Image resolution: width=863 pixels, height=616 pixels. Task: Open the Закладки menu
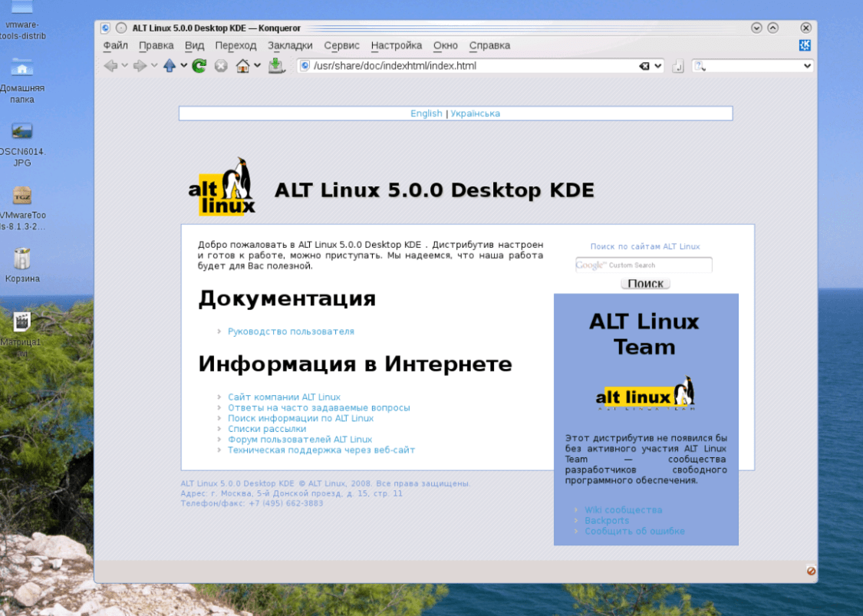tap(290, 46)
